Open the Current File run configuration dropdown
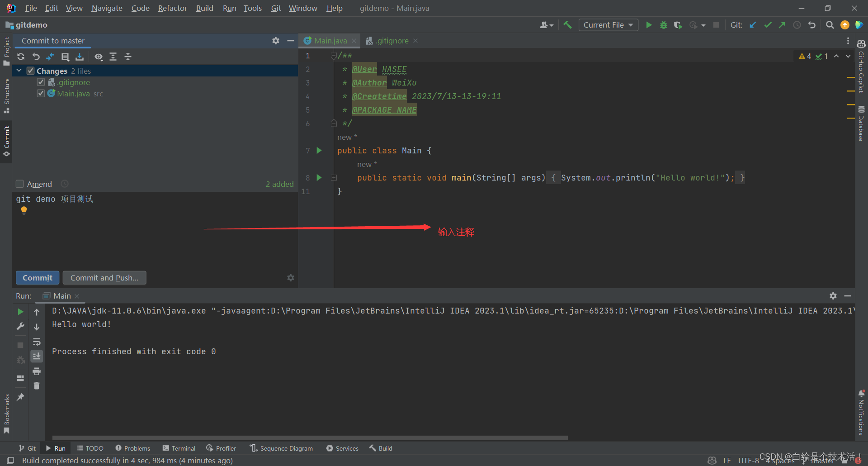Viewport: 868px width, 466px height. (609, 25)
